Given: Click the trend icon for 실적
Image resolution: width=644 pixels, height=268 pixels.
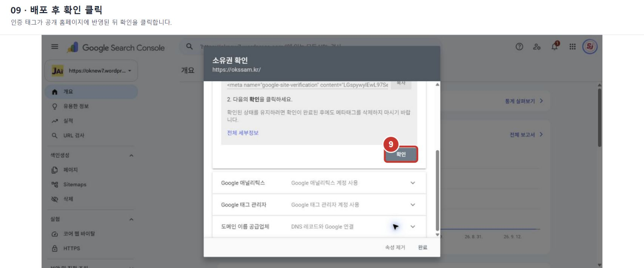Looking at the screenshot, I should tap(55, 121).
